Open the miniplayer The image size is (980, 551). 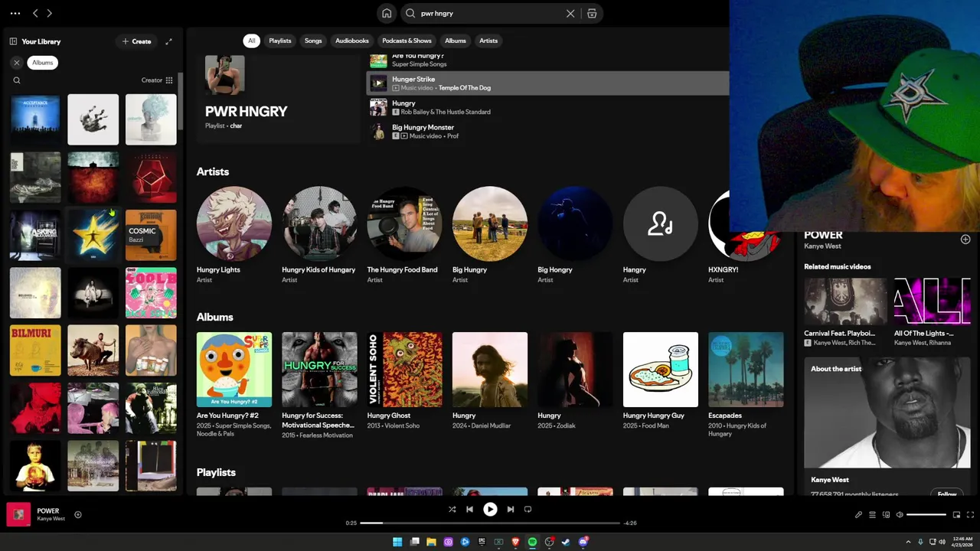pyautogui.click(x=956, y=515)
